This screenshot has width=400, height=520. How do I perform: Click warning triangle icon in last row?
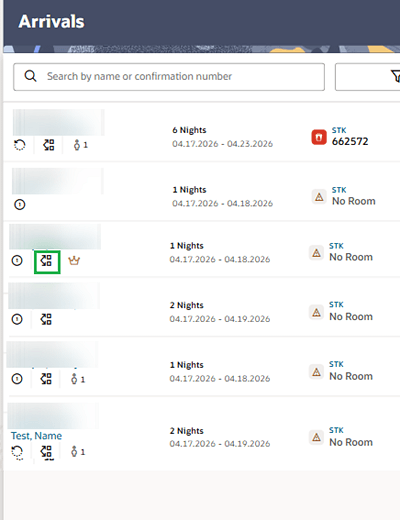coord(316,437)
